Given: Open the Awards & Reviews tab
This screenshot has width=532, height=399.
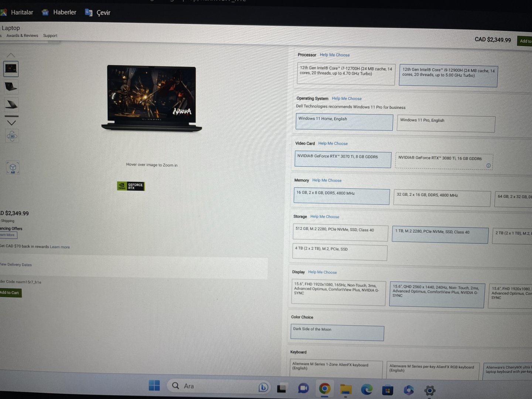Looking at the screenshot, I should [x=22, y=35].
